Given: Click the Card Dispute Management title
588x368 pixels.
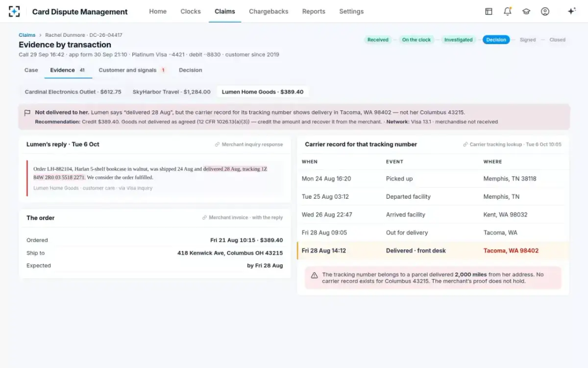Looking at the screenshot, I should (x=80, y=12).
